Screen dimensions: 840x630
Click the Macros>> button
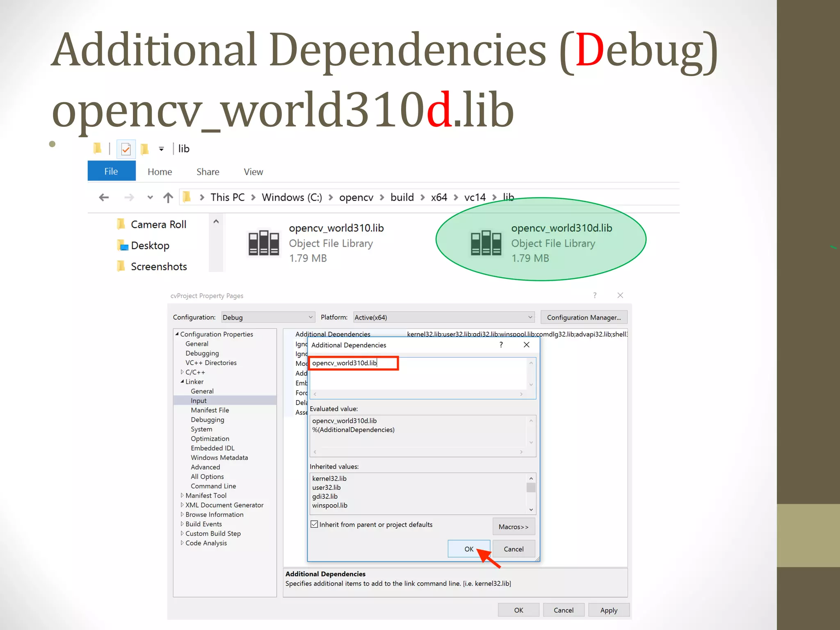[x=514, y=527]
